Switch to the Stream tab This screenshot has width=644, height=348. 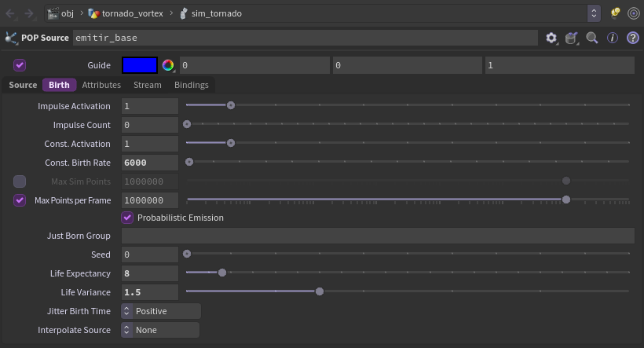[x=148, y=85]
